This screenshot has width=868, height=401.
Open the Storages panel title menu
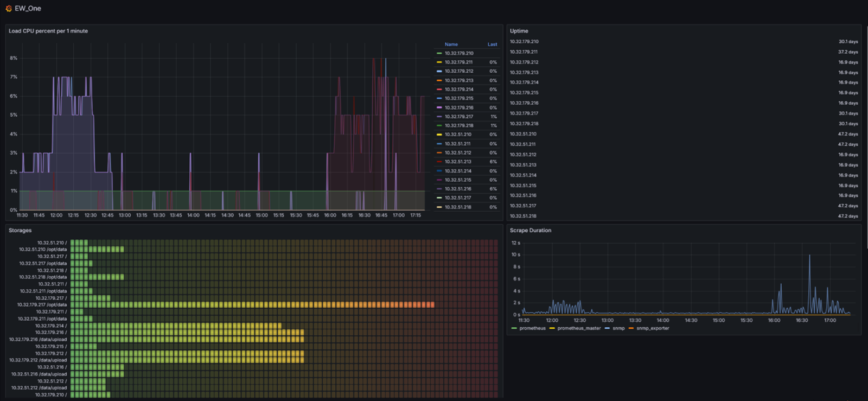pos(20,231)
